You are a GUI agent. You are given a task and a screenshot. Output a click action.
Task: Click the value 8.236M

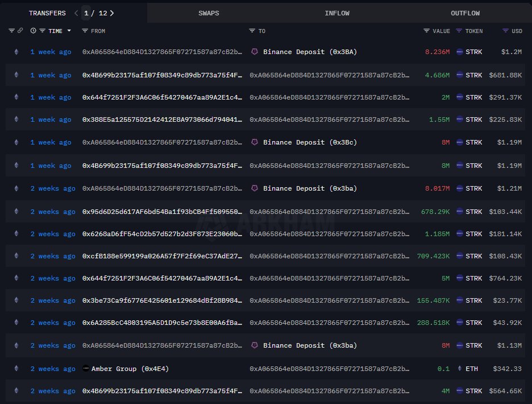[x=437, y=52]
